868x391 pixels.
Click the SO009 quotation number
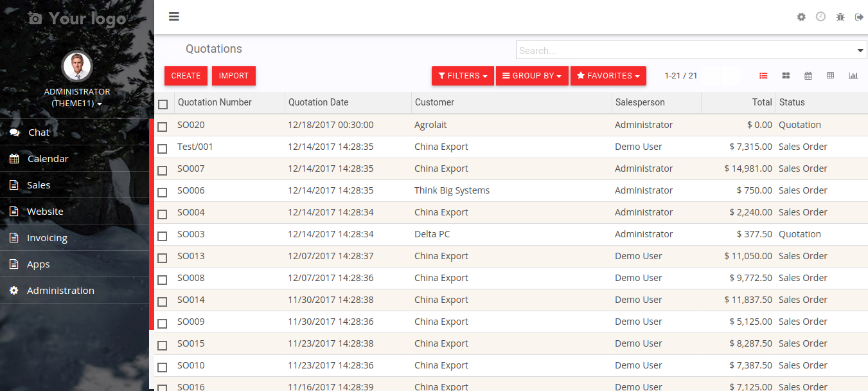click(191, 322)
